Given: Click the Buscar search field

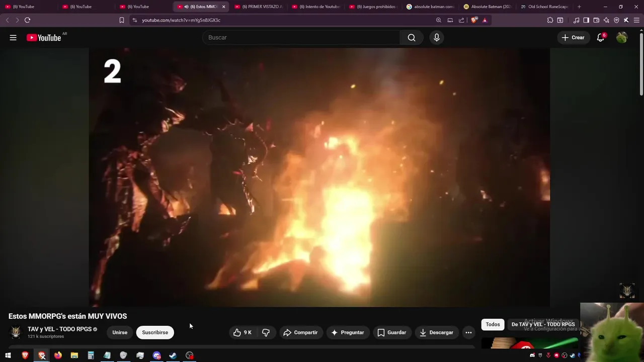Looking at the screenshot, I should pyautogui.click(x=301, y=38).
